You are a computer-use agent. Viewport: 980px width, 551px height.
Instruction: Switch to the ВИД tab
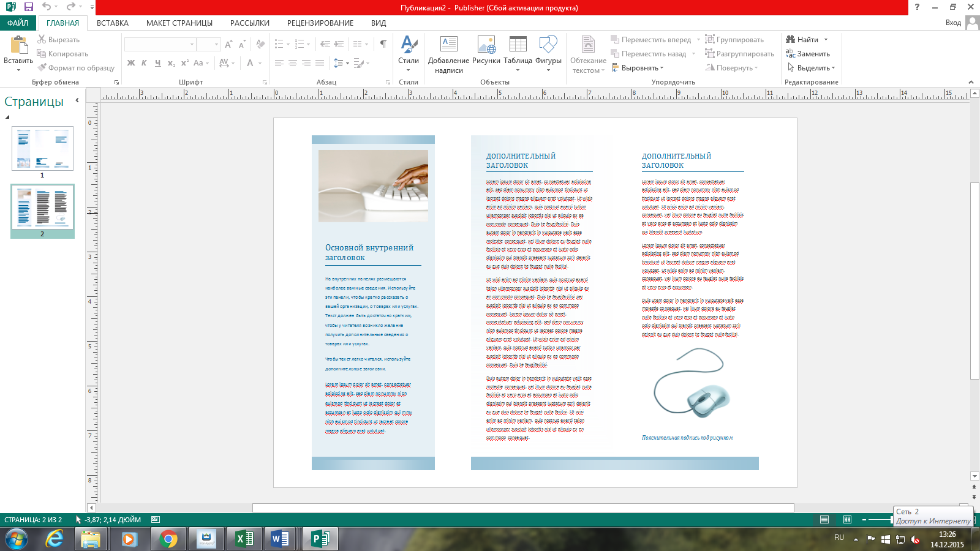click(x=379, y=23)
